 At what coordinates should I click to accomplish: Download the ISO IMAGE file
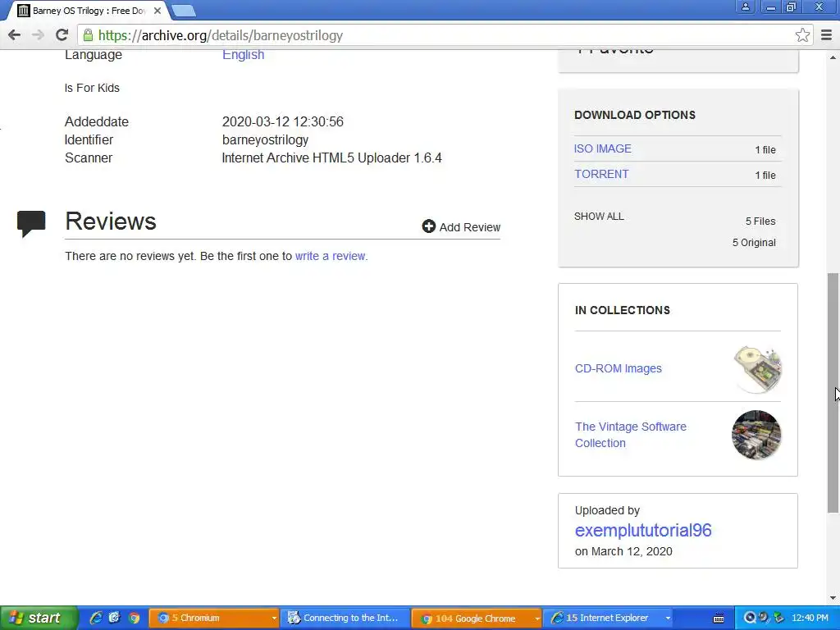coord(603,149)
